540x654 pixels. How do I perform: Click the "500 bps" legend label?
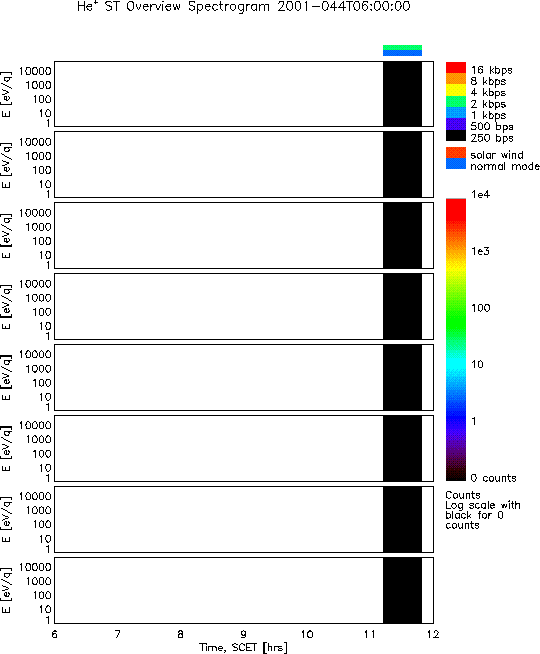click(x=492, y=126)
